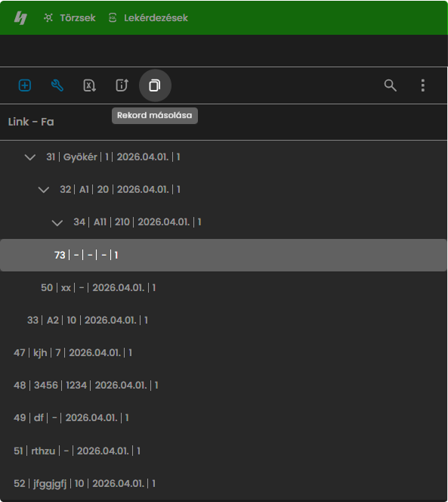448x502 pixels.
Task: Select the 52 jfggjgfj tree row
Action: (x=224, y=483)
